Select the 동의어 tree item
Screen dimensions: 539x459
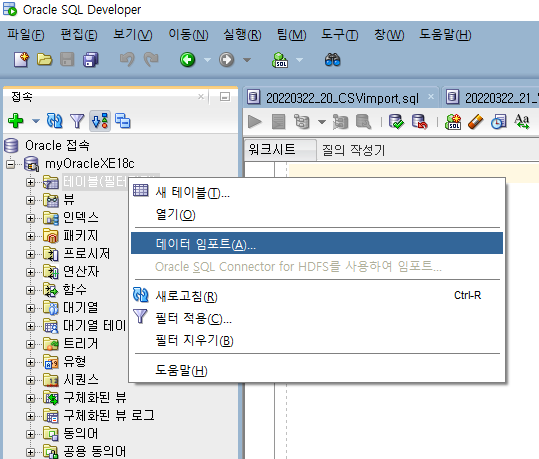[x=81, y=433]
